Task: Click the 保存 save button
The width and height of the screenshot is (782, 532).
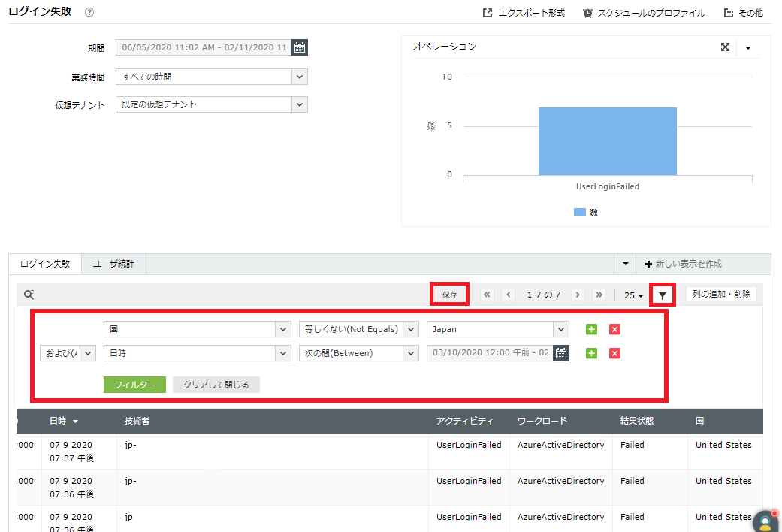Action: tap(449, 295)
